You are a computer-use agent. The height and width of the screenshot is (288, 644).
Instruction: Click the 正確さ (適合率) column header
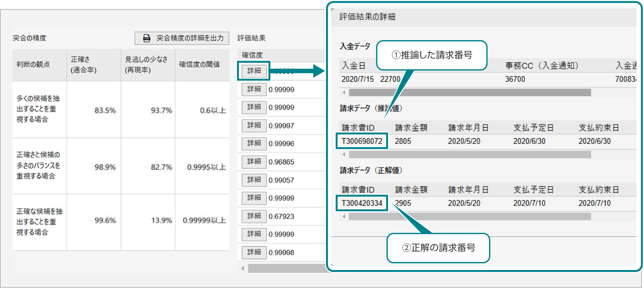pyautogui.click(x=94, y=65)
